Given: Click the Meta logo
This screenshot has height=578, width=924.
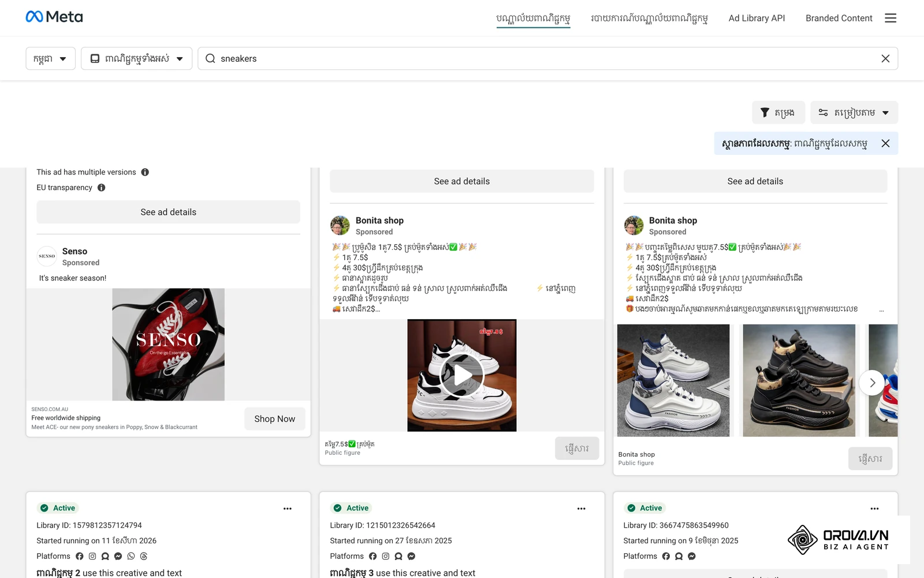Looking at the screenshot, I should click(x=54, y=17).
